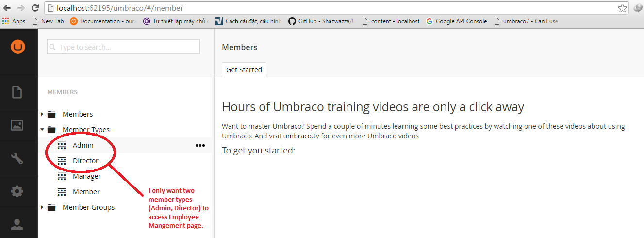Image resolution: width=644 pixels, height=238 pixels.
Task: Open the Tự thiết lập máy chủ bookmark
Action: tap(176, 21)
